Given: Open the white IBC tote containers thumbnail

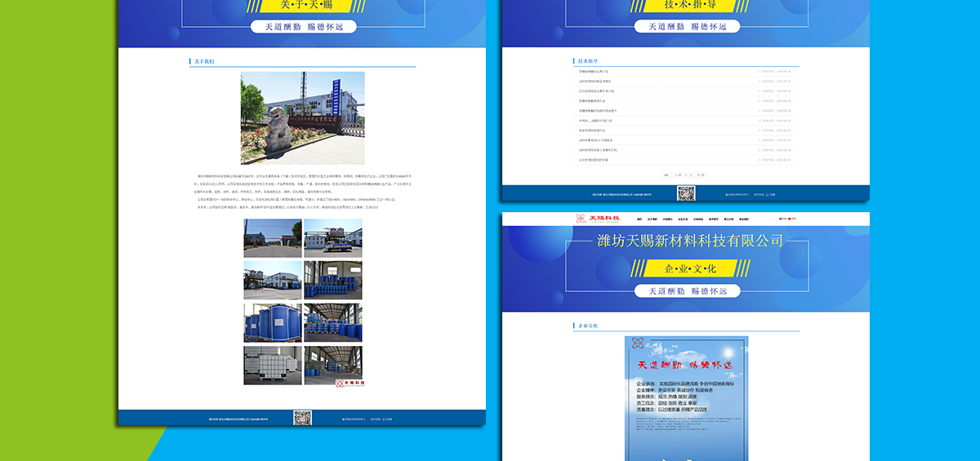Looking at the screenshot, I should [273, 366].
